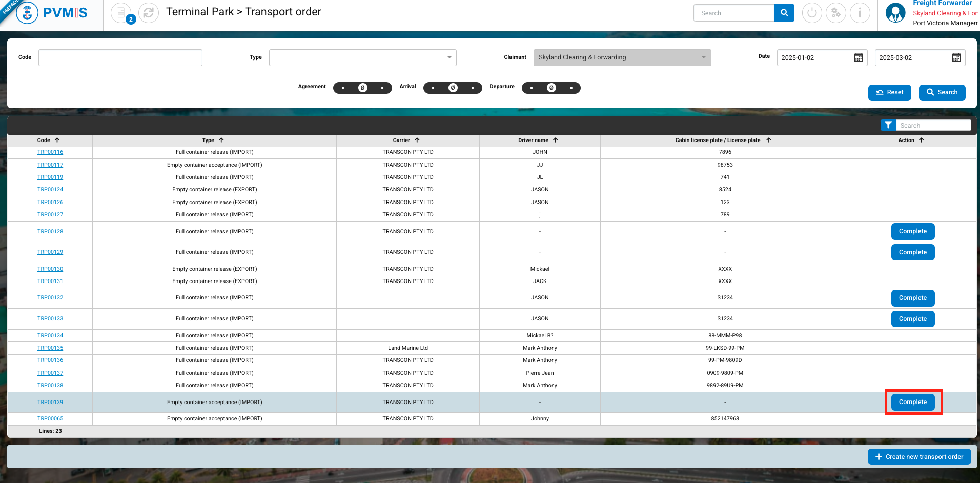Click the table filter funnel icon
This screenshot has width=980, height=483.
[888, 125]
